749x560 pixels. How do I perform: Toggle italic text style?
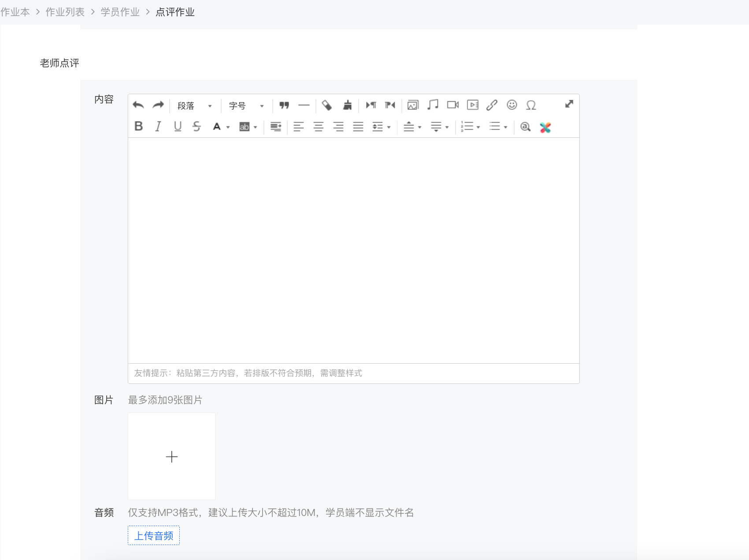click(x=158, y=126)
